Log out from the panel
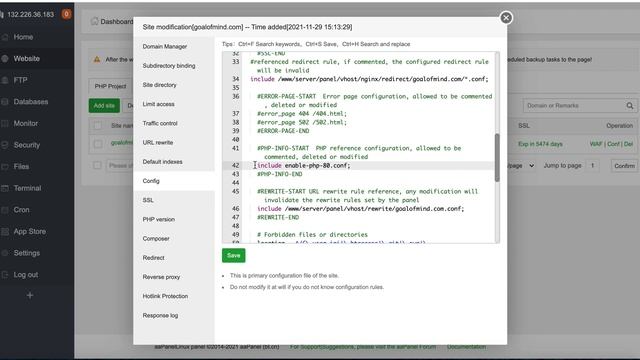Viewport: 640px width, 360px height. point(26,275)
